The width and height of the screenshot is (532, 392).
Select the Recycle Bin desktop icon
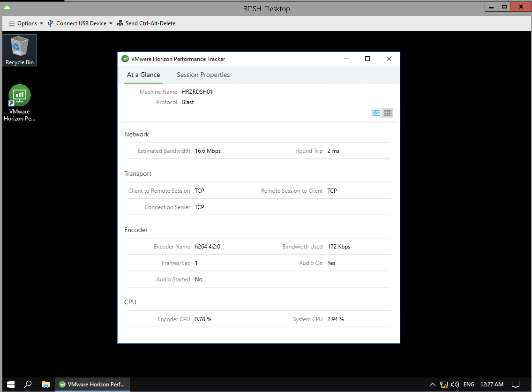pyautogui.click(x=20, y=50)
